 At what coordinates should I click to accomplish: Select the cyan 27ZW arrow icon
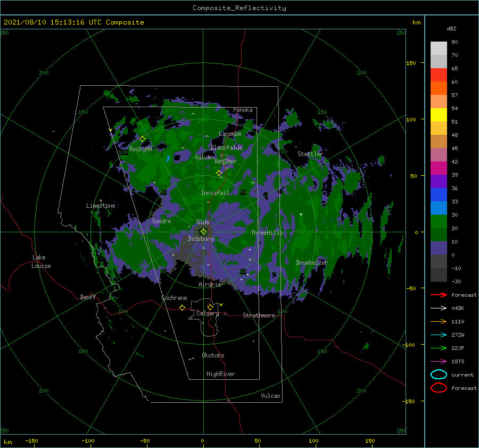coord(439,335)
